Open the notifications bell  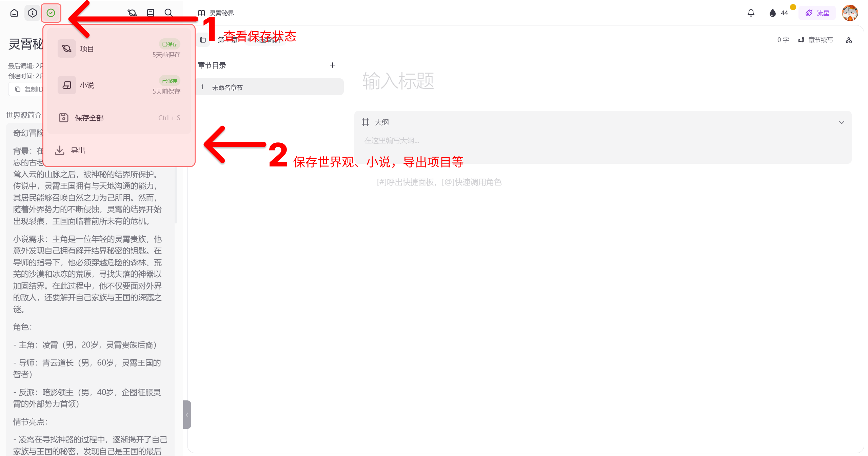tap(751, 13)
